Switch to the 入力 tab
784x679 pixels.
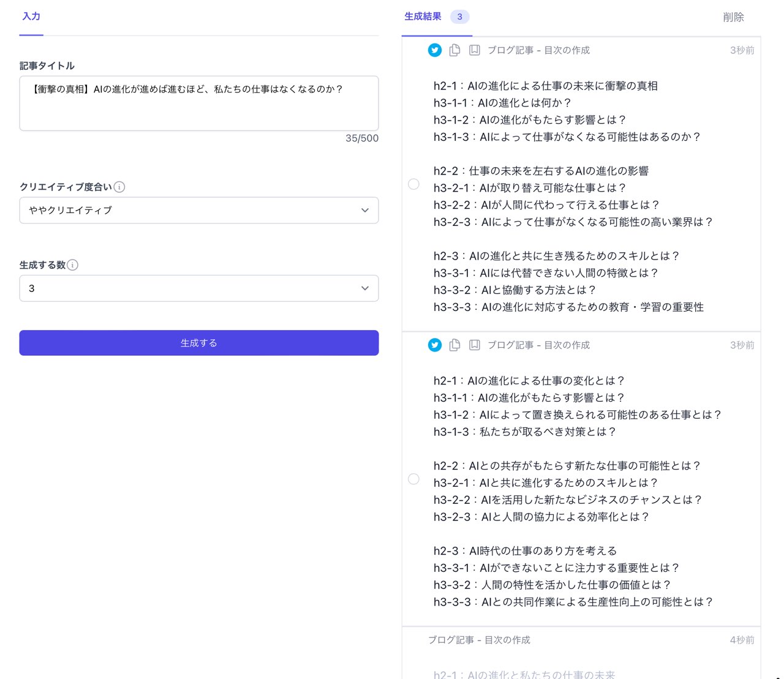31,17
